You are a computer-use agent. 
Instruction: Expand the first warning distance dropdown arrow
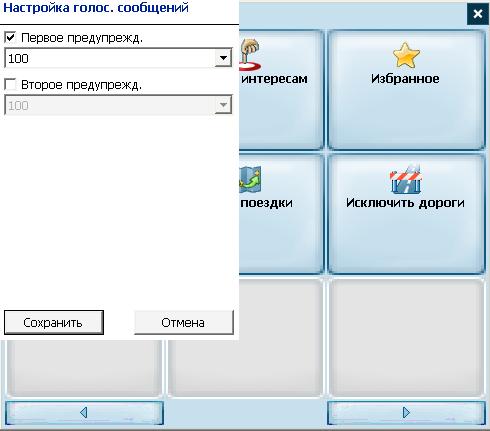(223, 58)
